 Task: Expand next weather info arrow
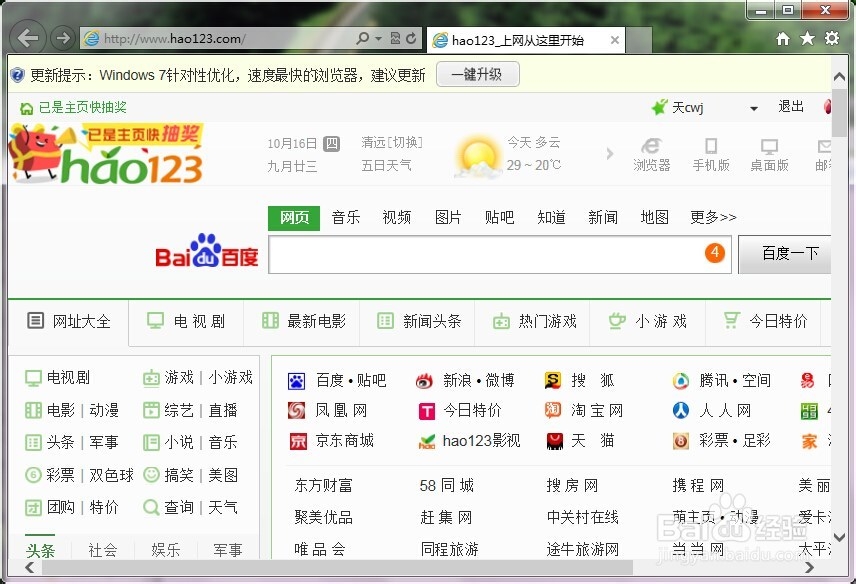[610, 154]
